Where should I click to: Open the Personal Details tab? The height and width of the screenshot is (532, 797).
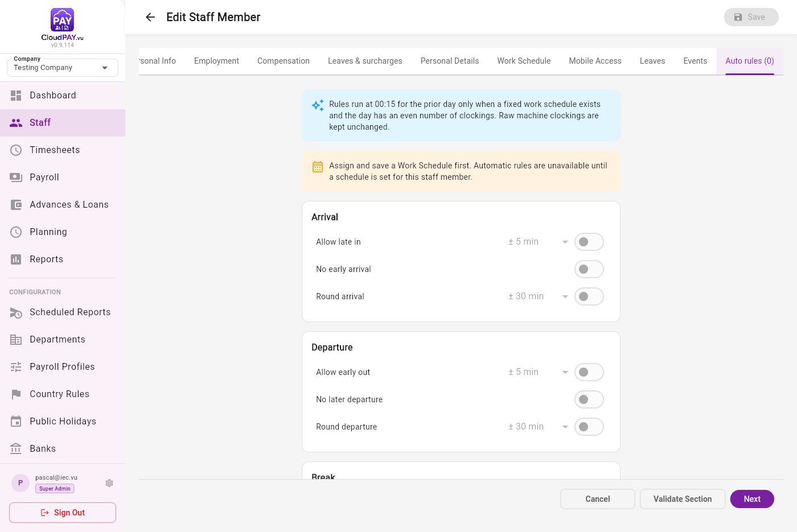pyautogui.click(x=450, y=61)
